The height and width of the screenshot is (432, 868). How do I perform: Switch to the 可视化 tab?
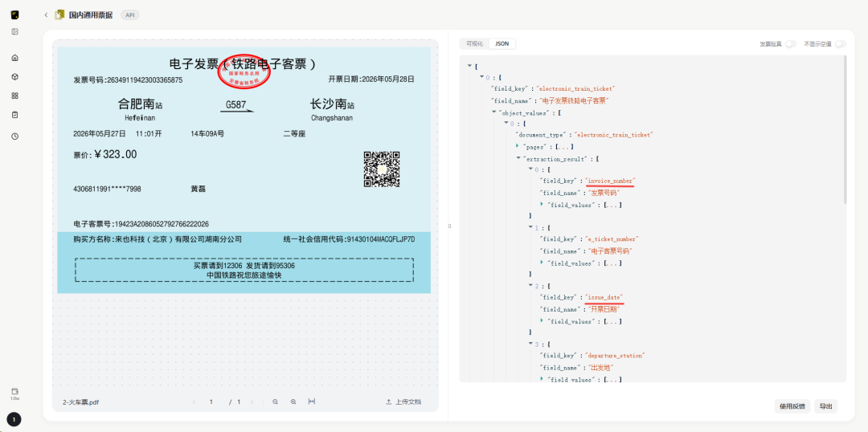[x=474, y=43]
